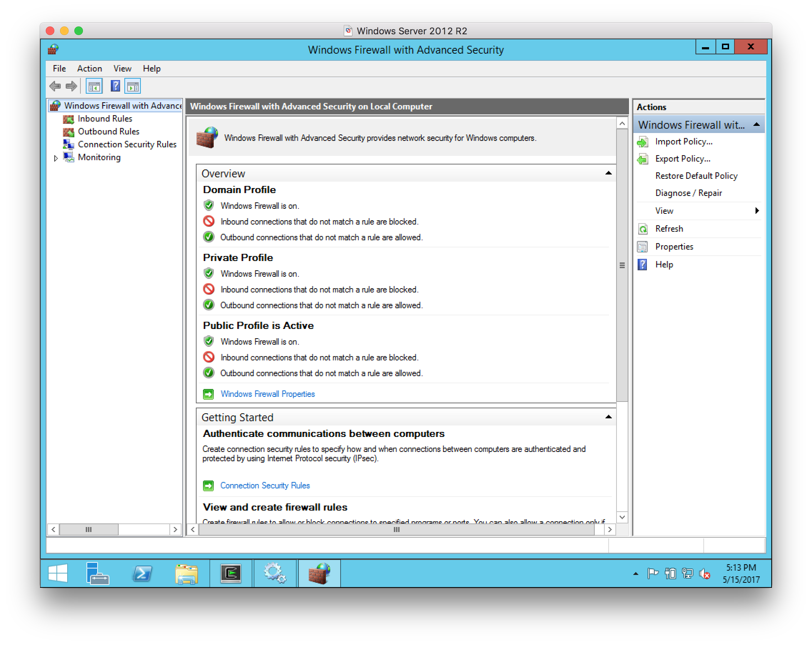Collapse the Overview section
The width and height of the screenshot is (812, 645).
[608, 173]
